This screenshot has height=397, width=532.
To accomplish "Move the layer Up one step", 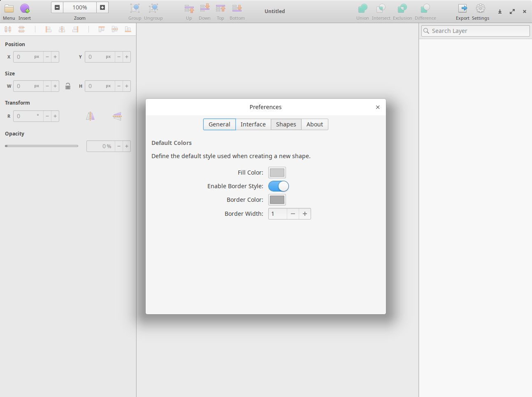I will (189, 8).
